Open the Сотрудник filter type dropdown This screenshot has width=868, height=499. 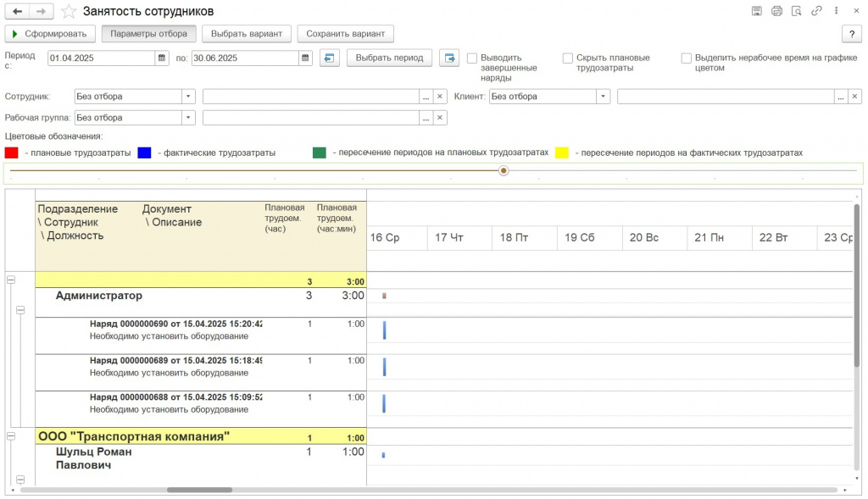coord(188,97)
